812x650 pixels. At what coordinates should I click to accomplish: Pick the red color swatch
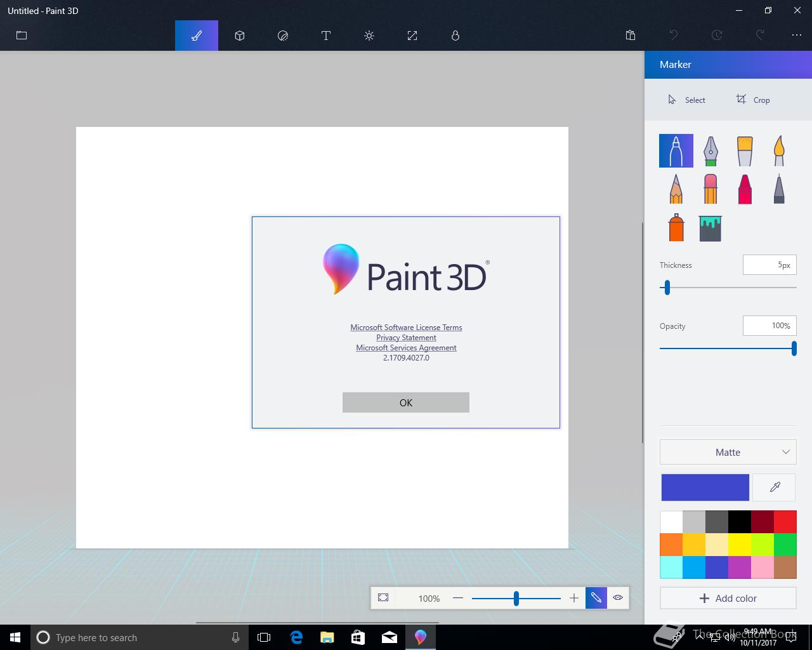coord(785,522)
